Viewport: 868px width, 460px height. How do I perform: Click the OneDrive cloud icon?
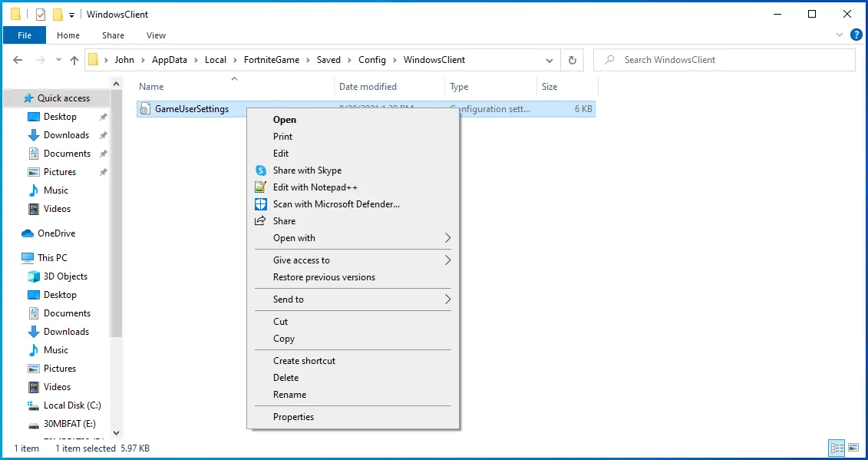(x=28, y=233)
